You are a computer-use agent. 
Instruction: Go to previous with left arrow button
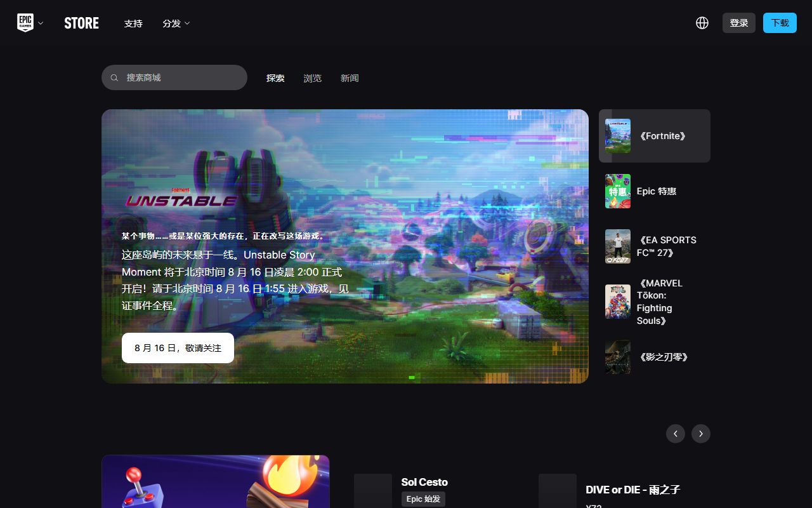pos(676,434)
